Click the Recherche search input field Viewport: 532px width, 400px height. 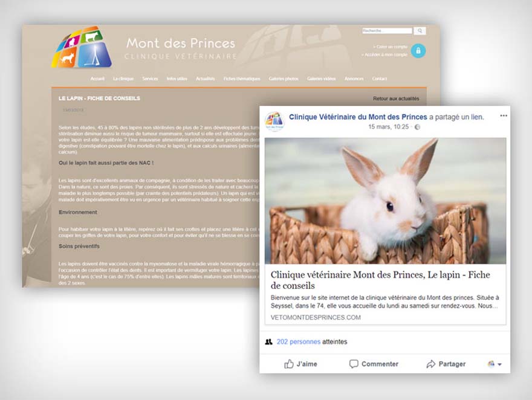click(x=387, y=31)
